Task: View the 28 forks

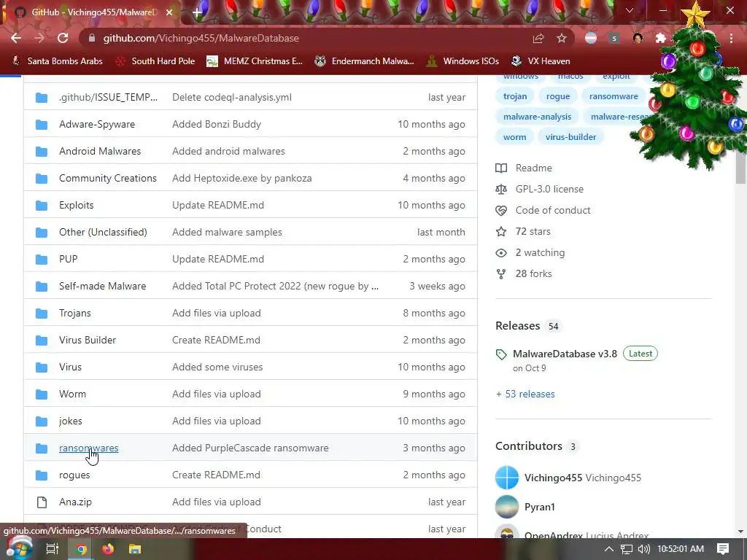Action: click(533, 274)
